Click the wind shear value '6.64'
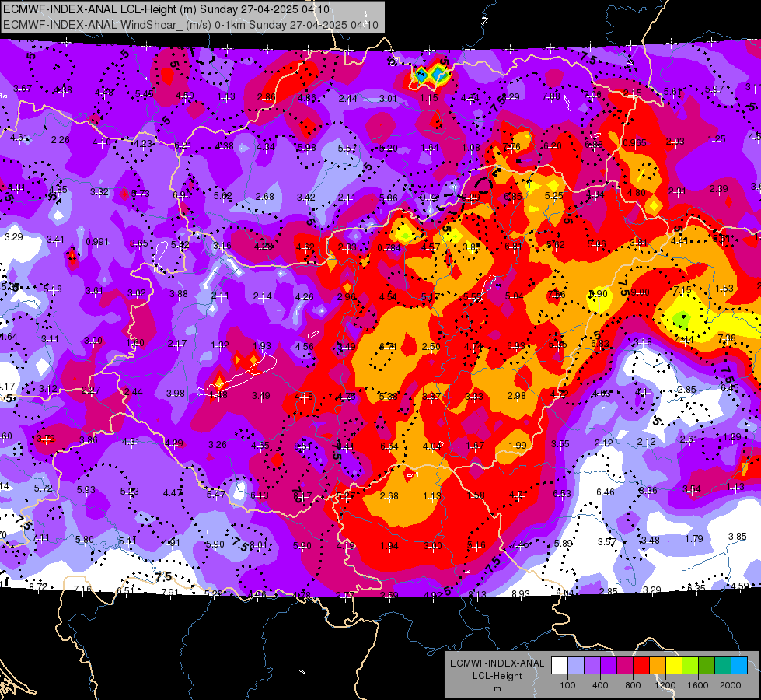This screenshot has height=700, width=761. 389,446
